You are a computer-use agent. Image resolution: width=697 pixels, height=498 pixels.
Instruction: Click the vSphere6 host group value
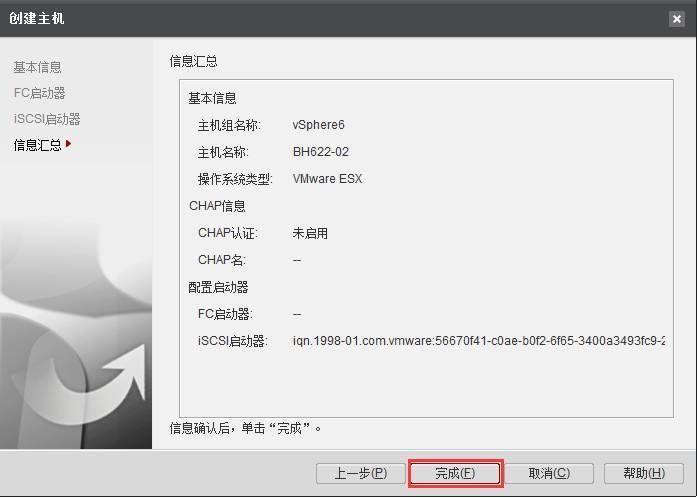pos(318,125)
